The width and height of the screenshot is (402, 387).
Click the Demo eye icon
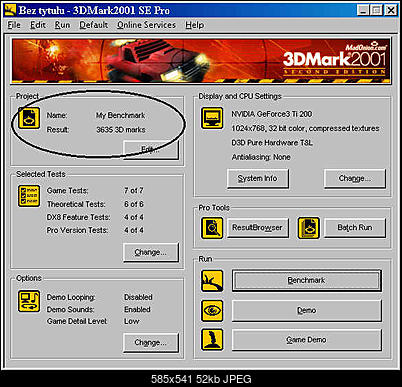point(212,310)
